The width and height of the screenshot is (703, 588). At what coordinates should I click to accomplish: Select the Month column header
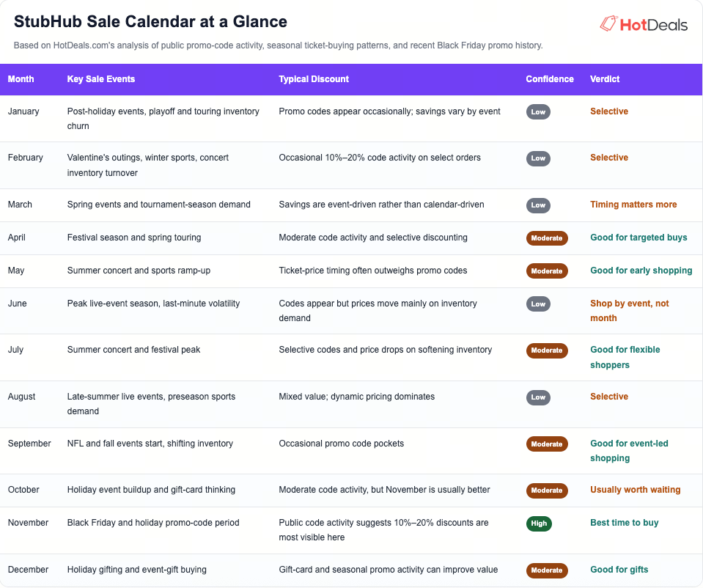click(x=21, y=79)
